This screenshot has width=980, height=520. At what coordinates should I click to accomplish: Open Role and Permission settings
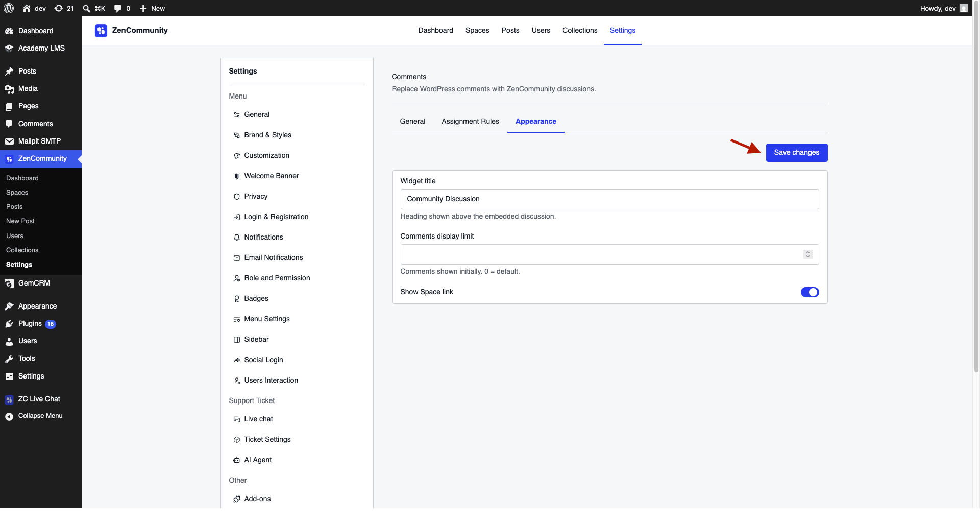tap(277, 278)
